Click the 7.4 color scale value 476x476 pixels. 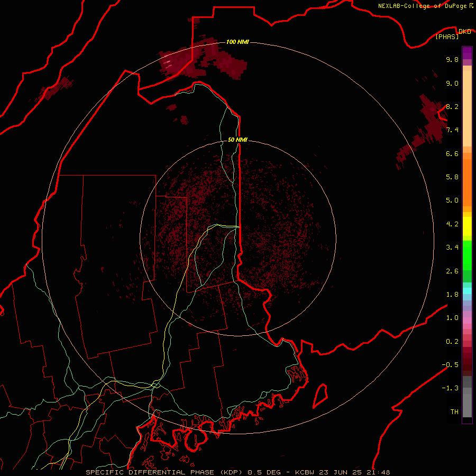(452, 130)
